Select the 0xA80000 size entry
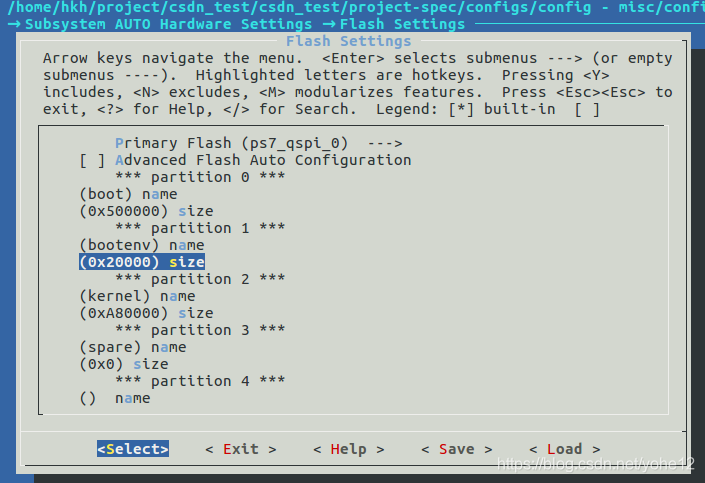The width and height of the screenshot is (705, 483). point(147,313)
